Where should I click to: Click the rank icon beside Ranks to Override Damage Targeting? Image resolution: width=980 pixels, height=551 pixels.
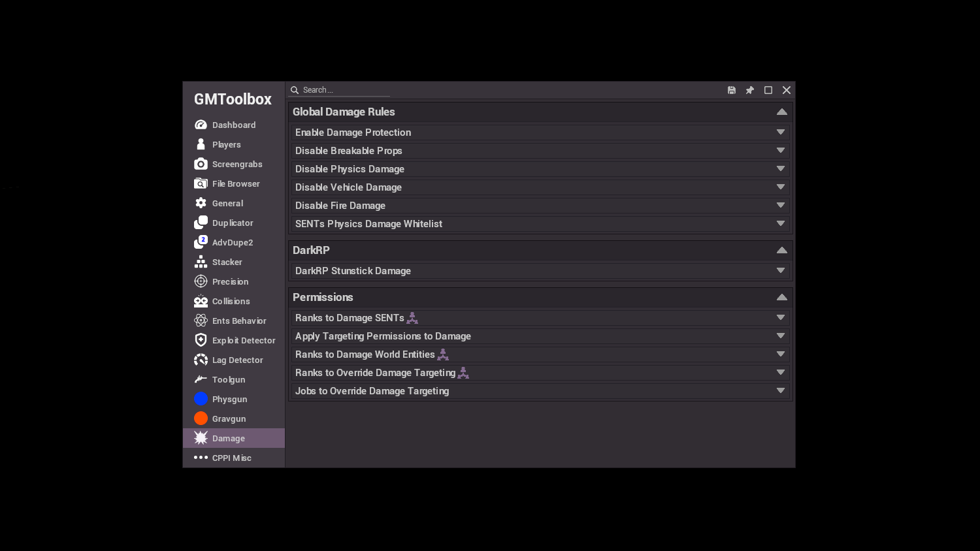click(x=463, y=373)
